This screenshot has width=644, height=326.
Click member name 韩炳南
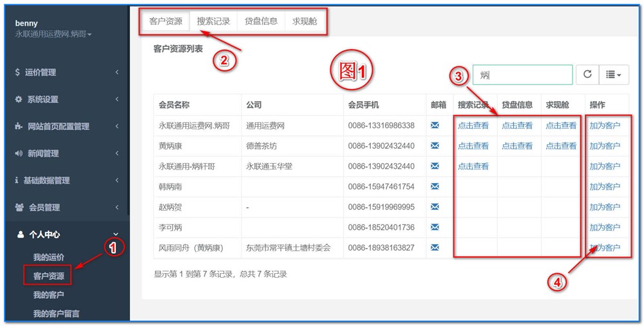(171, 187)
